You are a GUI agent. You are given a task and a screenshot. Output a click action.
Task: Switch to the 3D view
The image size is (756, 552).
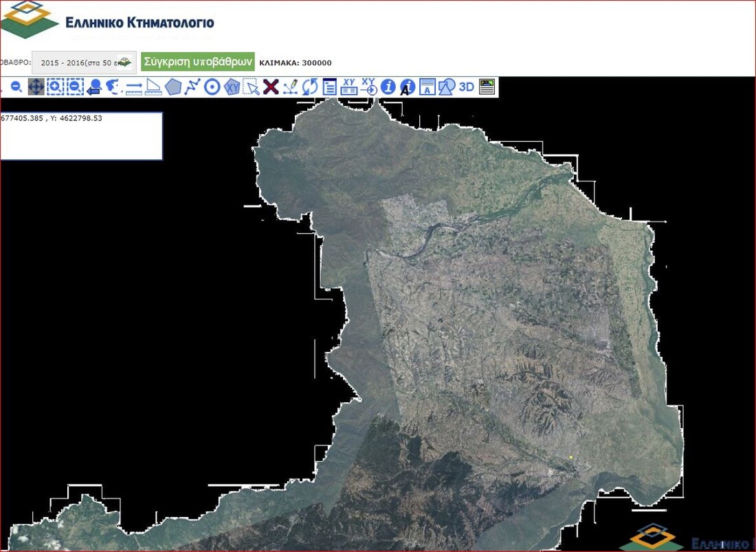pos(467,87)
